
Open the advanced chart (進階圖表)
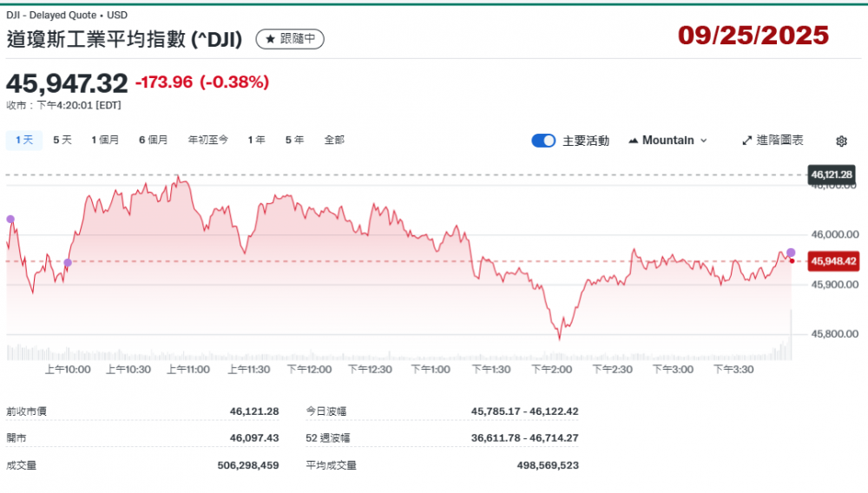click(x=773, y=141)
